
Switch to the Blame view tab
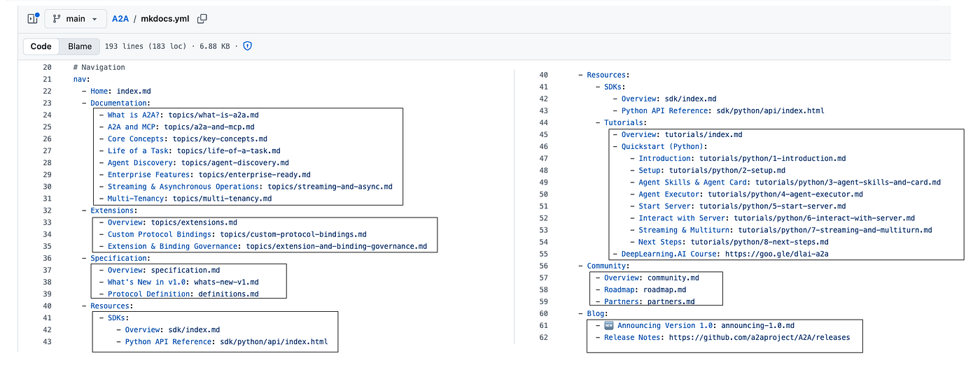(80, 46)
